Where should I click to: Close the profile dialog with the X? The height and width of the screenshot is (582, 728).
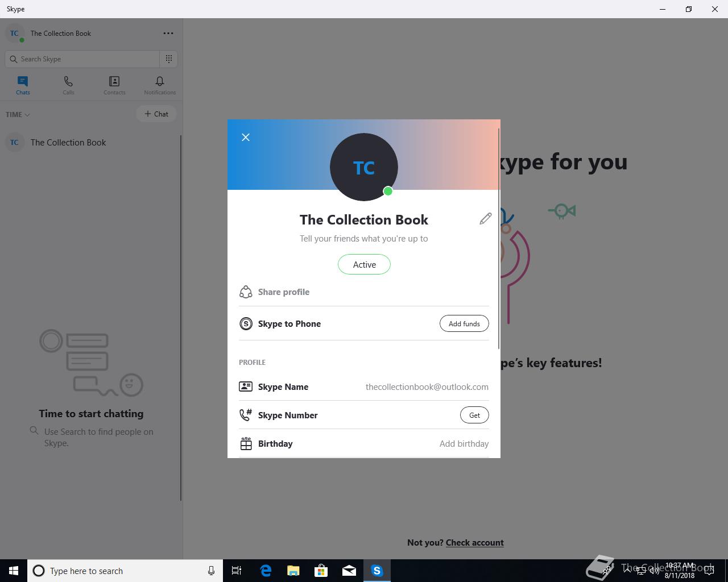click(246, 137)
